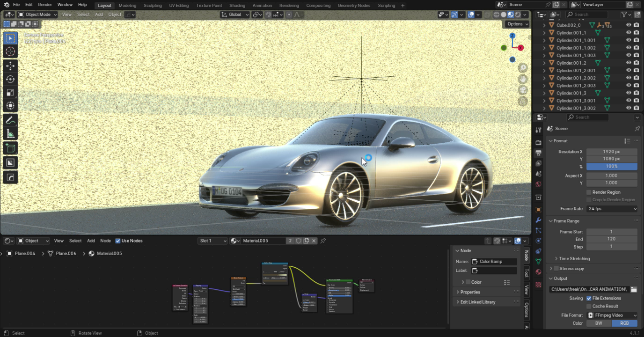This screenshot has width=644, height=337.
Task: Switch to Animation workspace tab
Action: 262,6
